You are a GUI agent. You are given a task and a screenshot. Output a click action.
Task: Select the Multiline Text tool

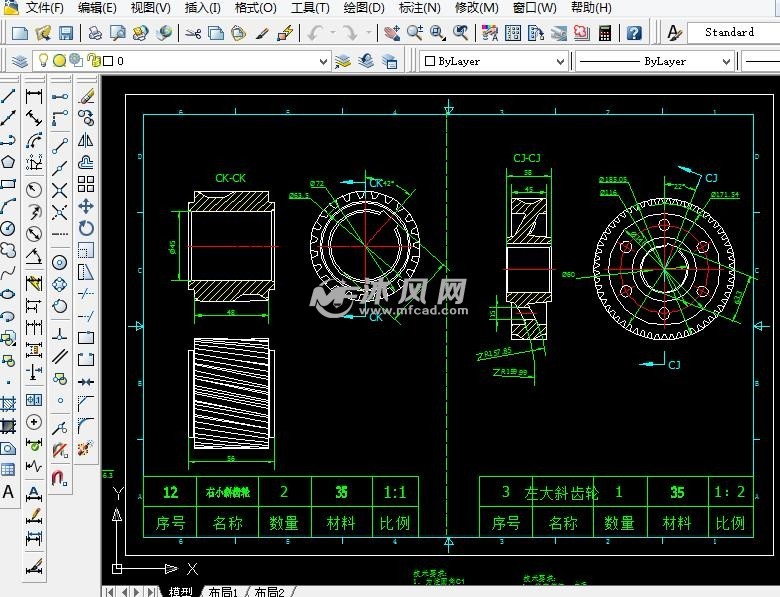tap(8, 492)
